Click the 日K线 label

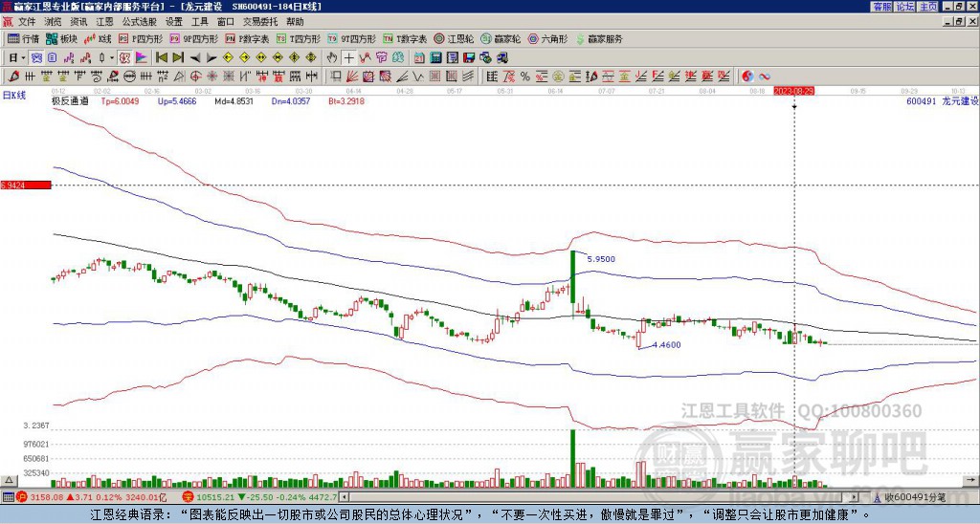[13, 96]
